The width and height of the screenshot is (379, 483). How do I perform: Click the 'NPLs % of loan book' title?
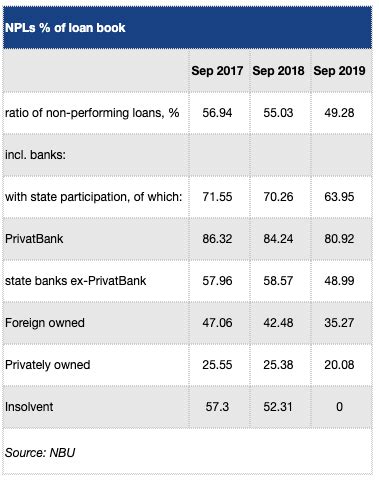(65, 28)
